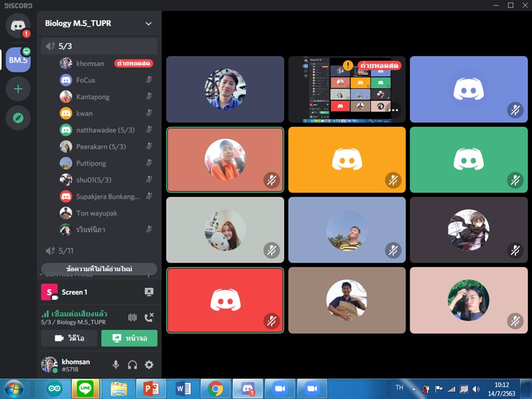Click stream warning exclamation icon
This screenshot has height=399, width=532.
coord(348,65)
